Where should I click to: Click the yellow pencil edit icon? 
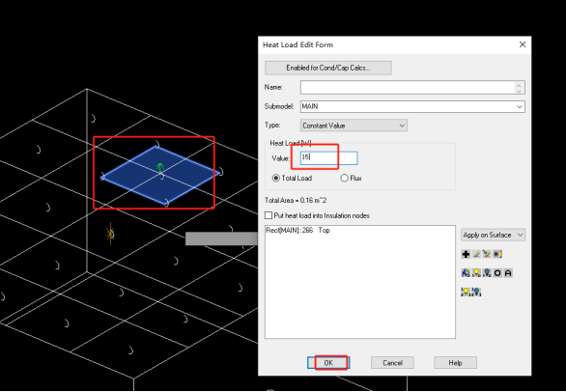497,254
